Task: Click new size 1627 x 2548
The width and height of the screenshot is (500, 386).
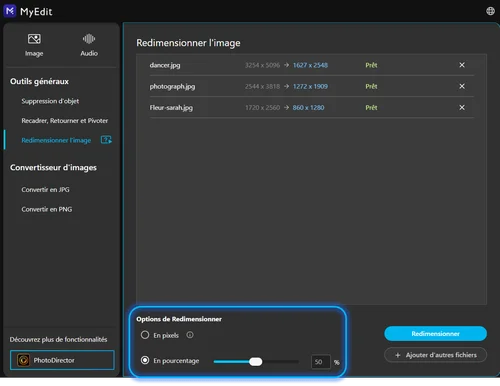Action: pos(310,65)
